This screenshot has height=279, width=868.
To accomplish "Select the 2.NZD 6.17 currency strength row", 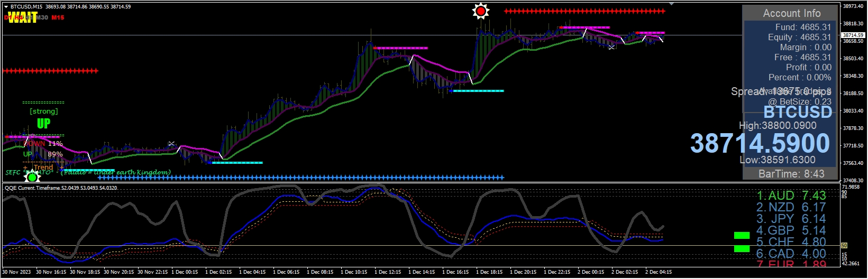I will pyautogui.click(x=791, y=207).
